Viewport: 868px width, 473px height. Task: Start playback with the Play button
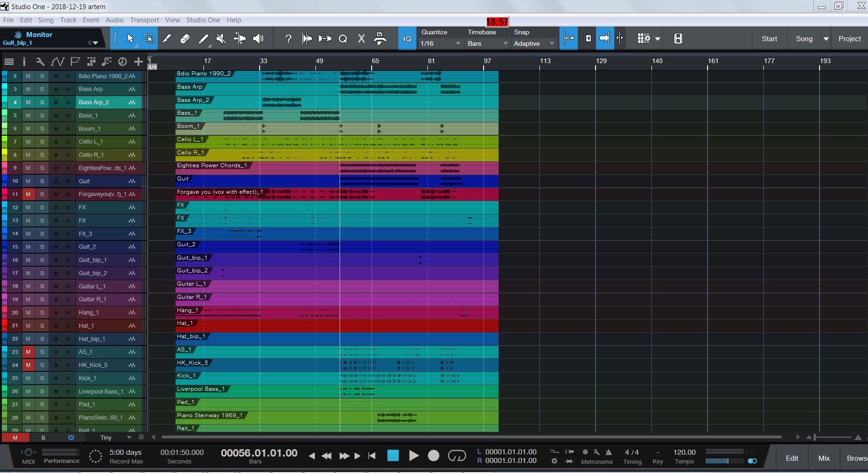tap(414, 456)
